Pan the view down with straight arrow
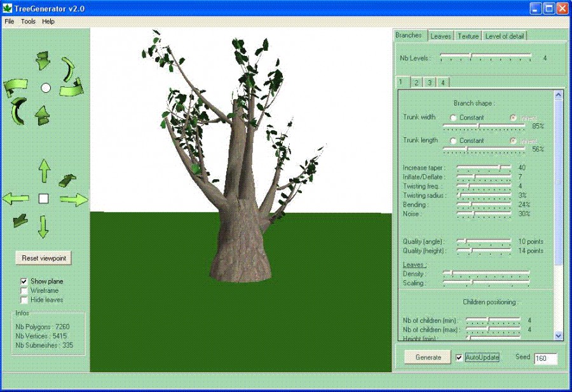 (x=43, y=226)
